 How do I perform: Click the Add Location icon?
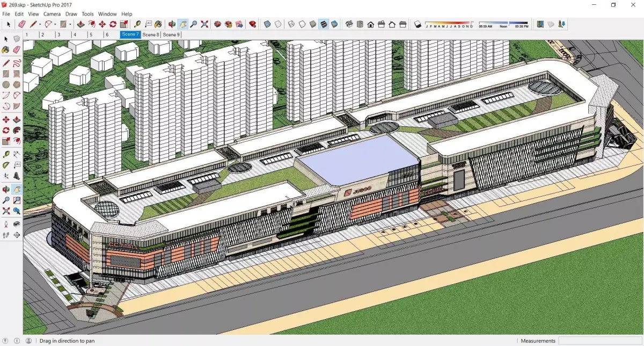(x=540, y=24)
